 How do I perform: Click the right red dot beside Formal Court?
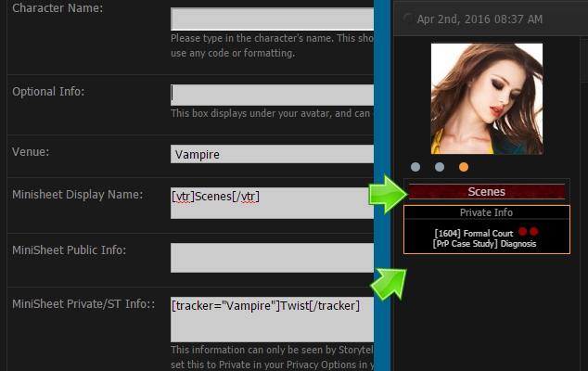pos(533,231)
